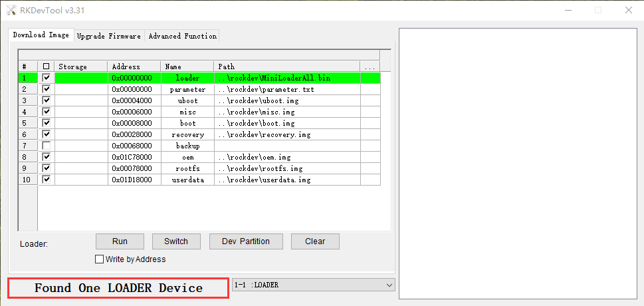Click the Dev Partition button
Viewport: 644px width, 306px height.
pyautogui.click(x=246, y=241)
